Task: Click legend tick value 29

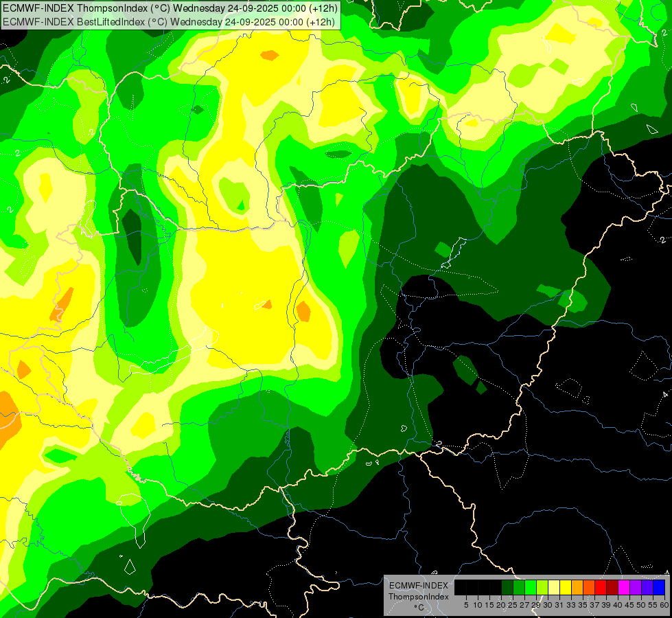Action: click(536, 605)
